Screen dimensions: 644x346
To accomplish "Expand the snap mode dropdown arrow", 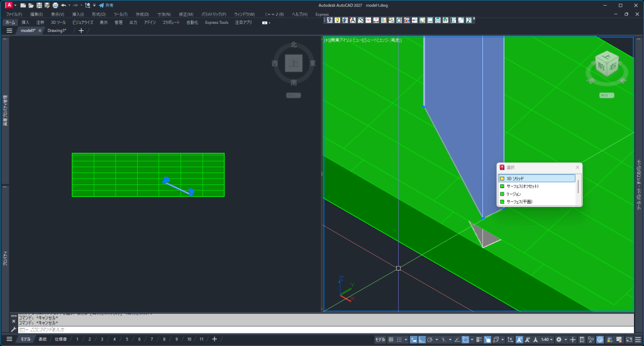I will [x=406, y=339].
